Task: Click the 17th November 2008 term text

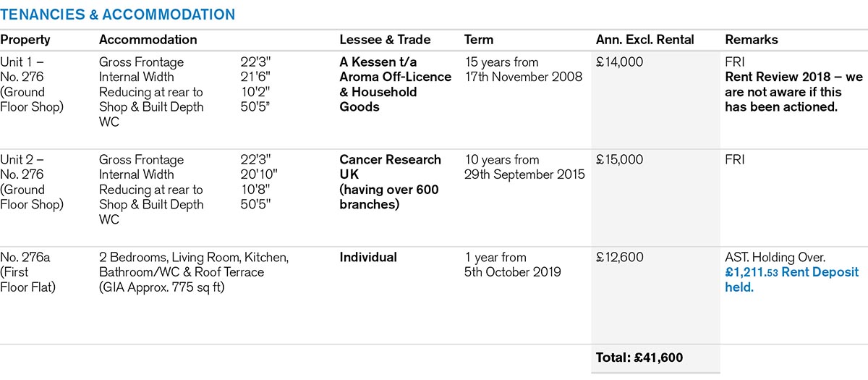Action: (x=524, y=77)
